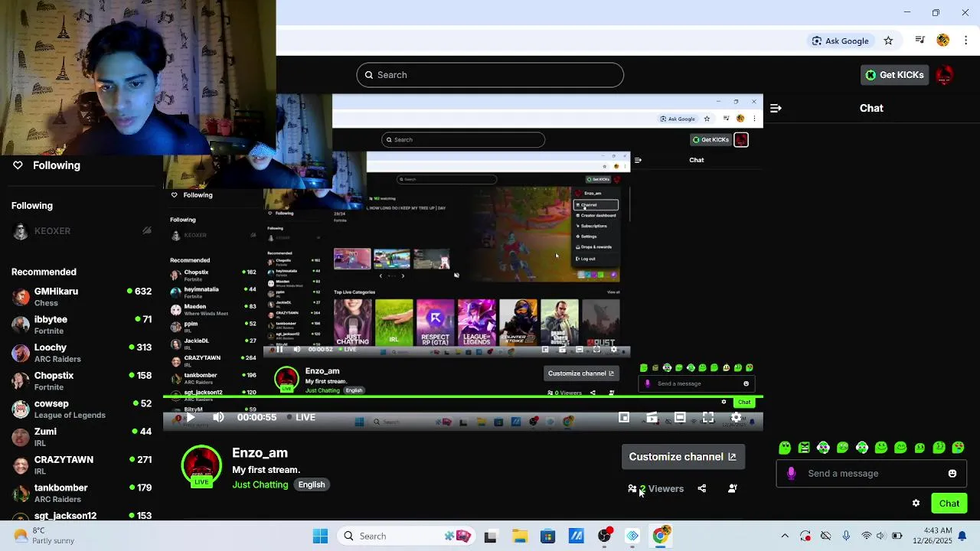Screen dimensions: 980x551
Task: Open the moderator user icon beside share
Action: 733,488
